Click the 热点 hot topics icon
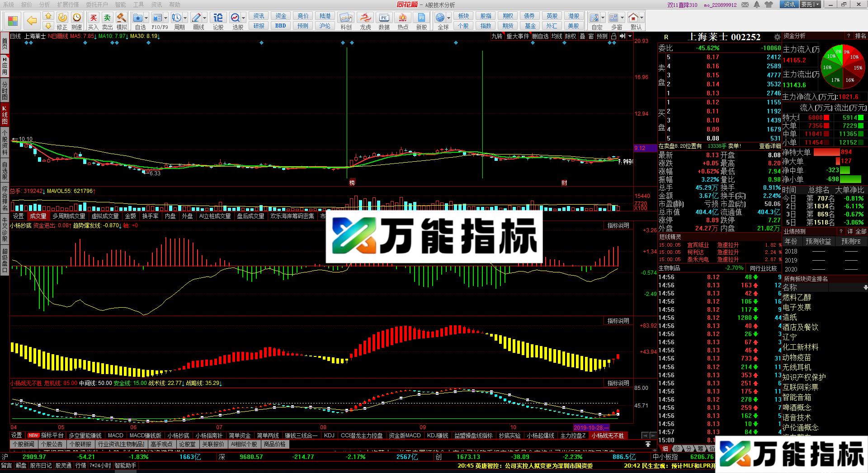 [x=402, y=18]
